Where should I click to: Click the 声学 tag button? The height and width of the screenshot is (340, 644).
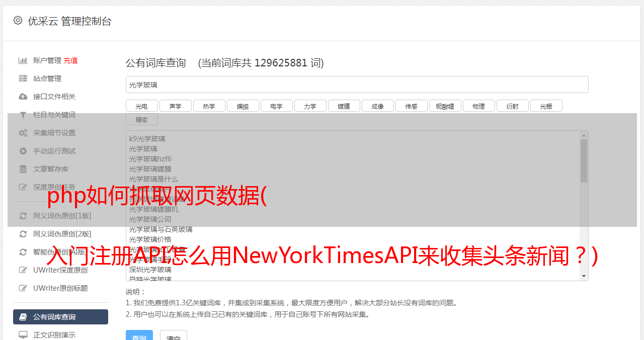(175, 106)
